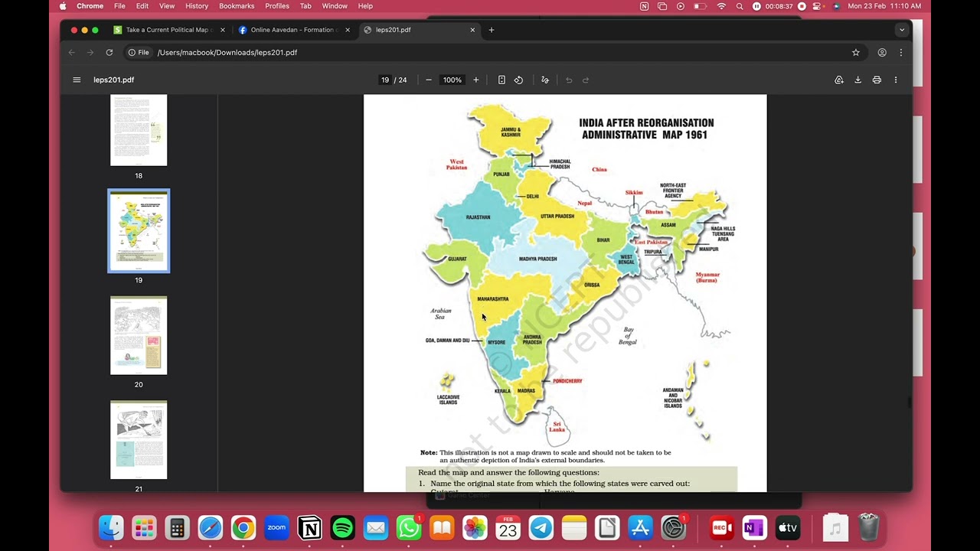Open Zoom from the dock
This screenshot has width=980, height=551.
(276, 528)
